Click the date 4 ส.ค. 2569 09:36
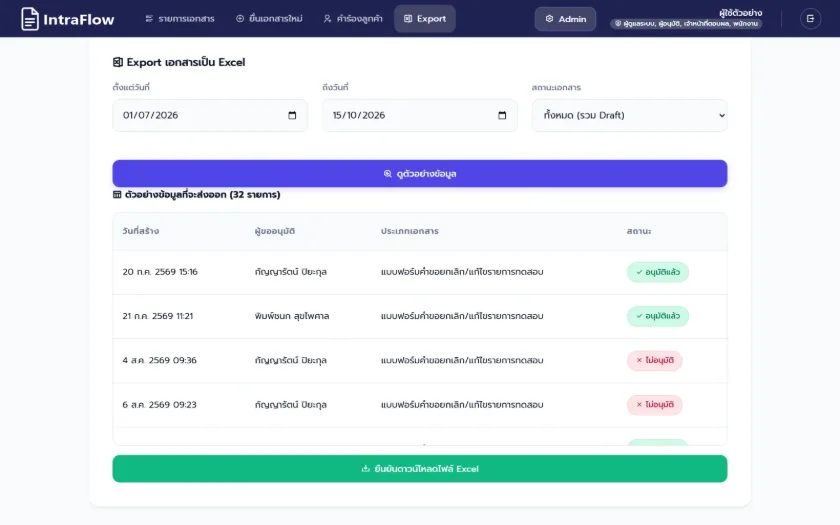Image resolution: width=840 pixels, height=525 pixels. click(x=159, y=360)
